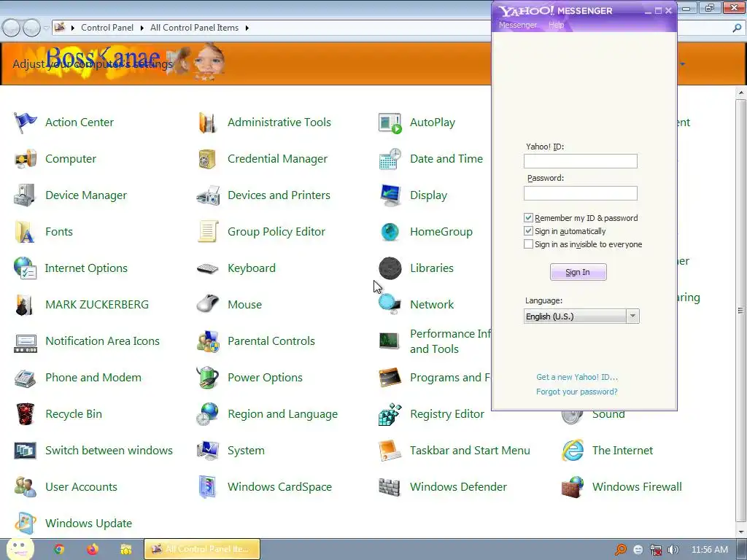The width and height of the screenshot is (747, 560).
Task: Click in the Yahoo! ID field
Action: (x=580, y=161)
